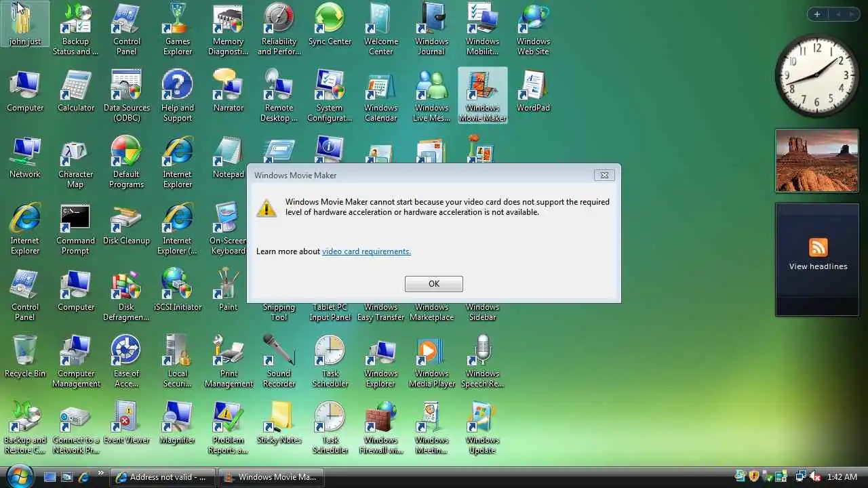Select the Sync Center icon

330,24
